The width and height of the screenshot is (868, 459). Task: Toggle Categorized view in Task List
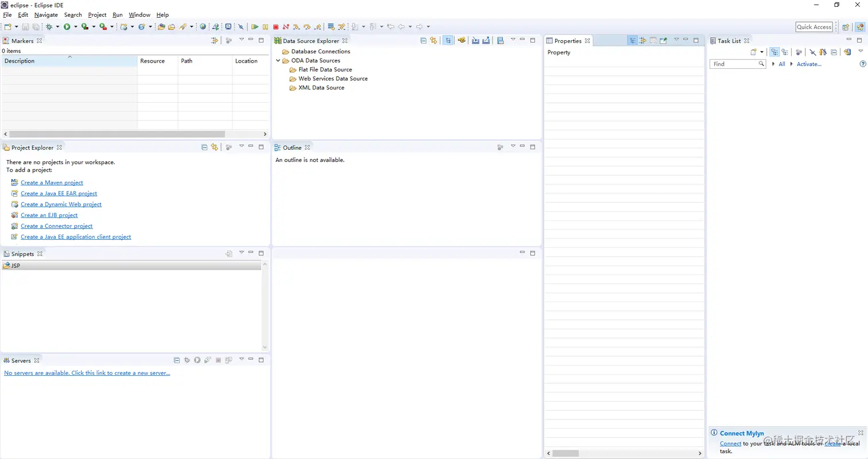(774, 52)
